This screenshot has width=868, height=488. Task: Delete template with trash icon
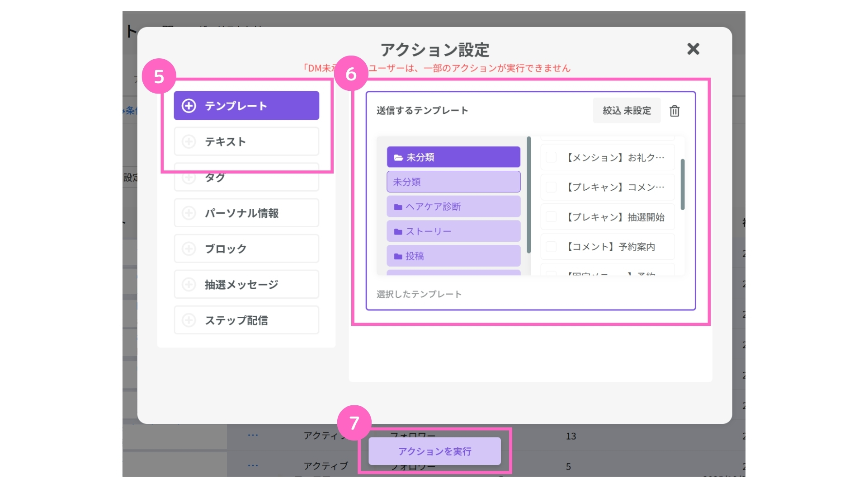[675, 111]
